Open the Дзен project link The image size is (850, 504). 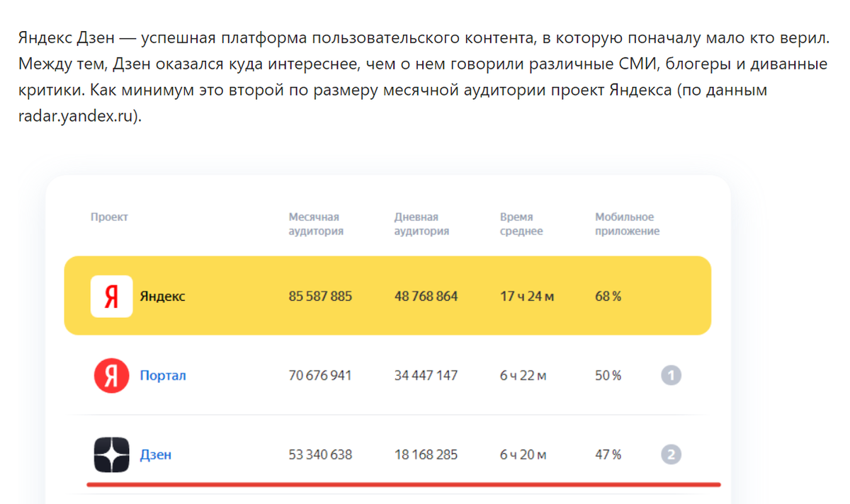point(156,454)
